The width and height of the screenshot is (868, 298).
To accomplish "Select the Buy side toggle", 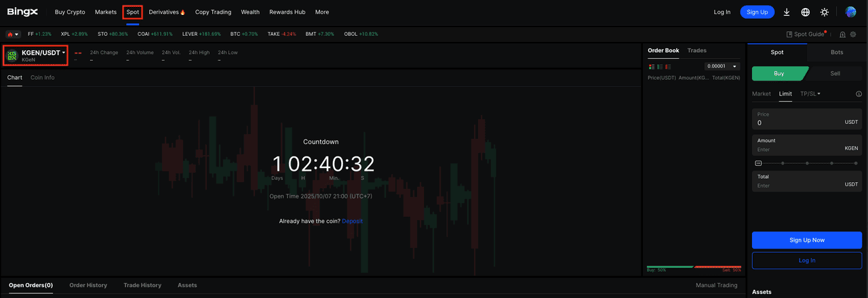I will pos(779,73).
